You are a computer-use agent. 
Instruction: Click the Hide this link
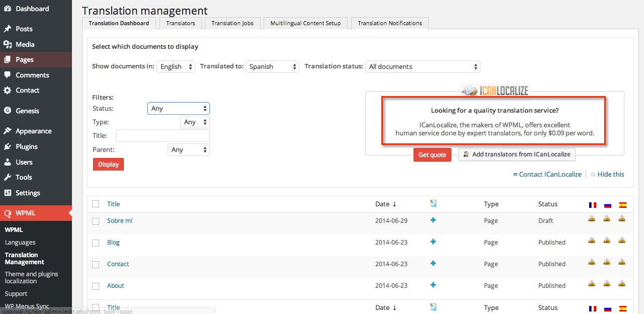click(610, 174)
